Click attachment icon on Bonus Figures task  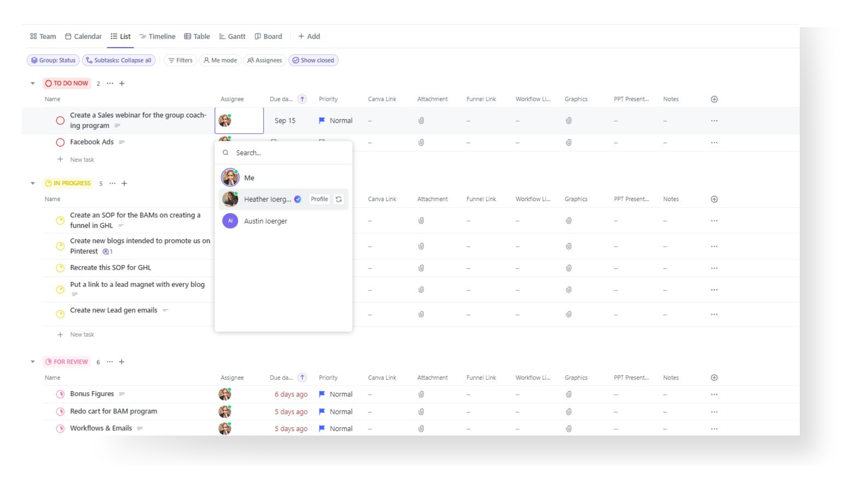(421, 393)
